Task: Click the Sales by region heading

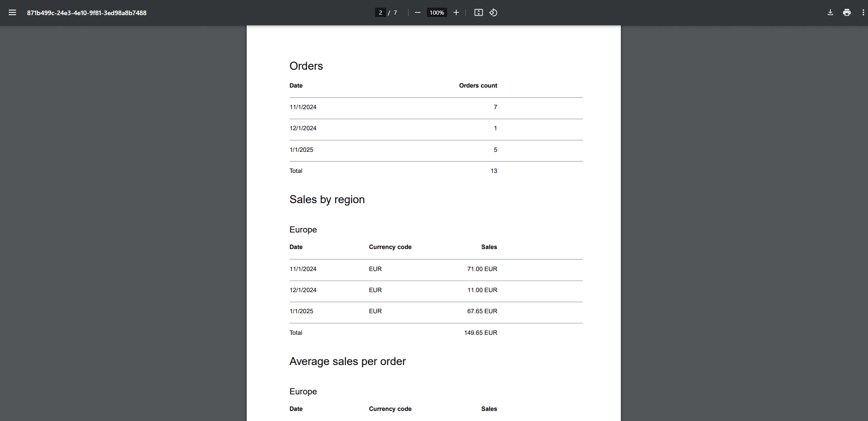Action: pyautogui.click(x=327, y=199)
